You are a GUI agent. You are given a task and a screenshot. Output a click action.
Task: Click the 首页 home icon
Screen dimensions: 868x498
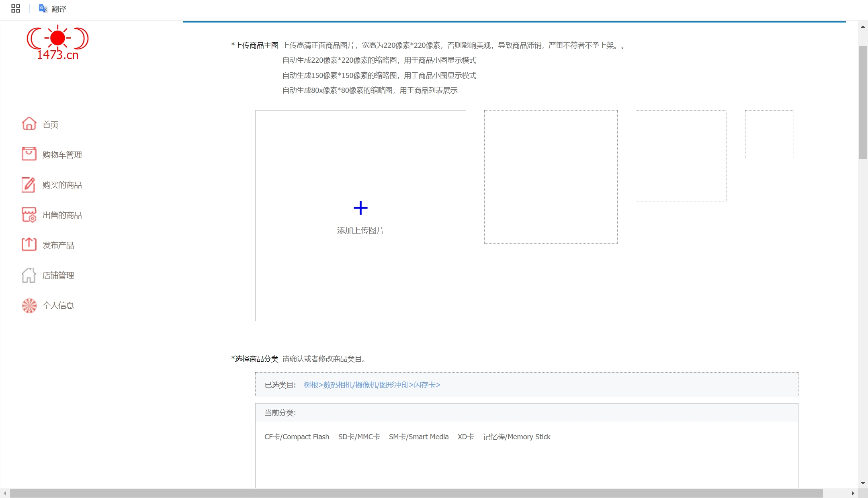click(29, 124)
